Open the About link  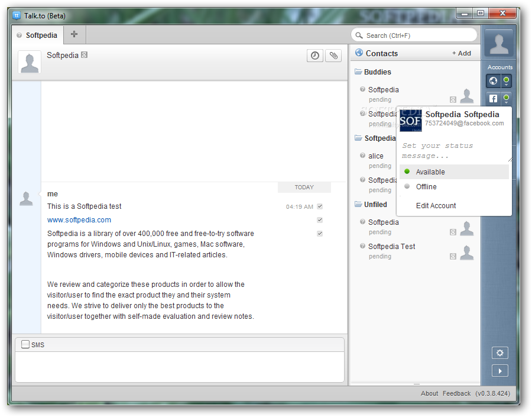pos(429,393)
